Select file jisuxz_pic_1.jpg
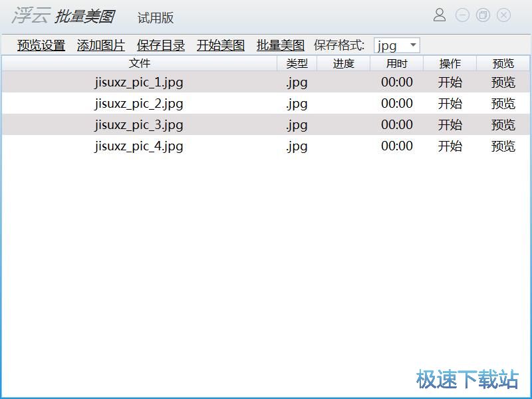Viewport: 532px width, 399px height. point(139,82)
